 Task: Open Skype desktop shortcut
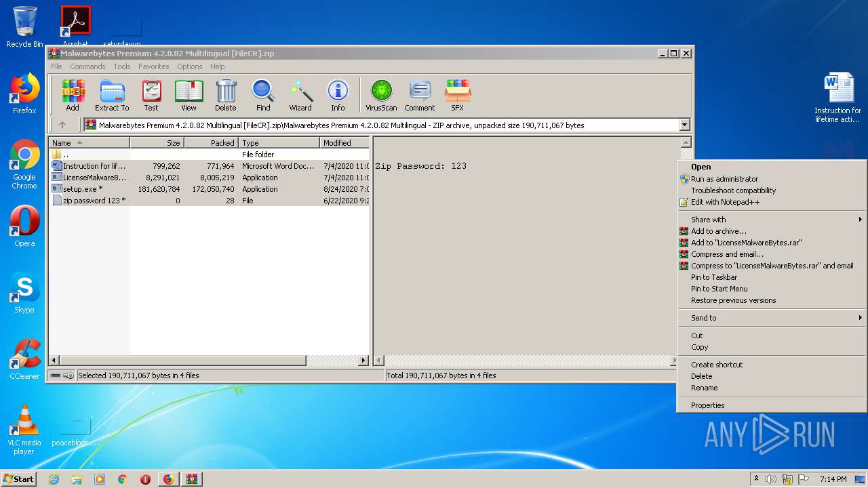24,293
